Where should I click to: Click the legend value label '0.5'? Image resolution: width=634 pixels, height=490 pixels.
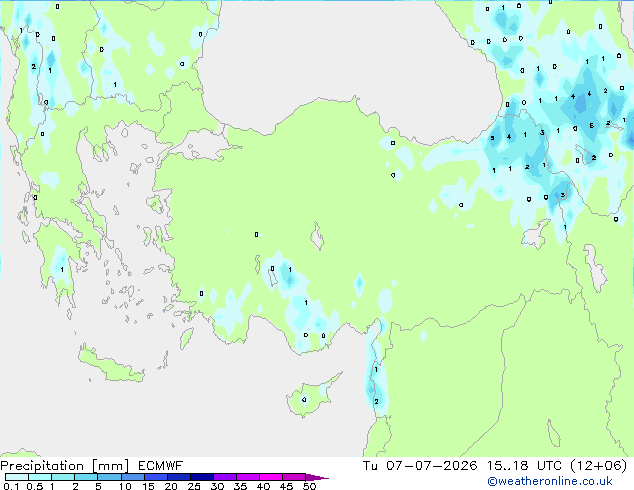click(34, 486)
